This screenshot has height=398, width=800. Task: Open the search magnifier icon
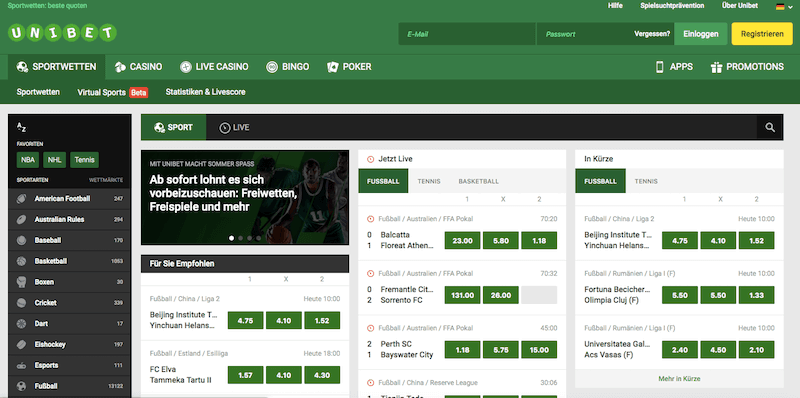click(x=770, y=128)
